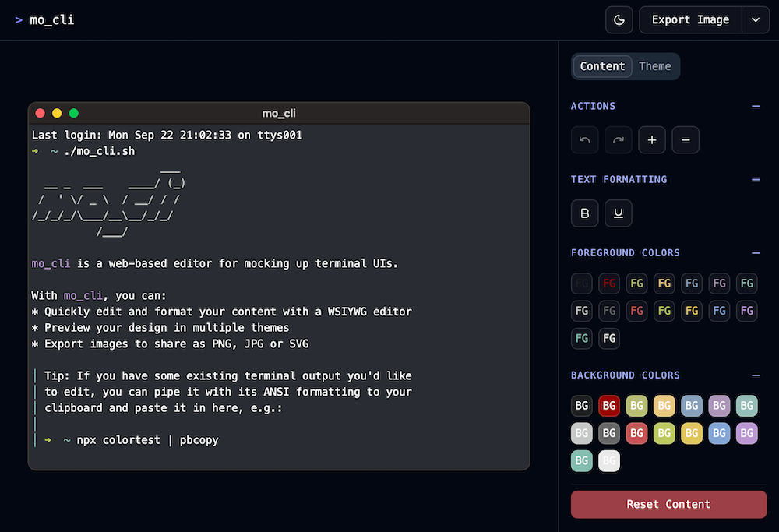
Task: Apply Bold text formatting
Action: tap(585, 213)
